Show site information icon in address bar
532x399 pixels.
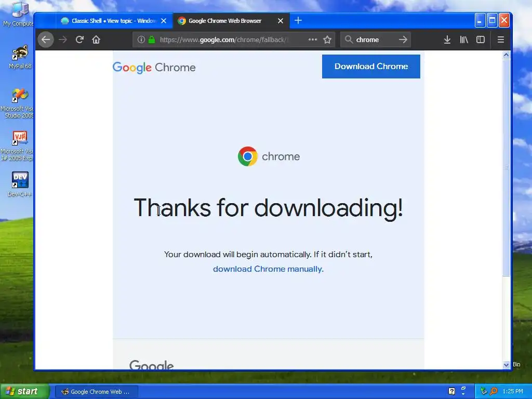[x=141, y=39]
